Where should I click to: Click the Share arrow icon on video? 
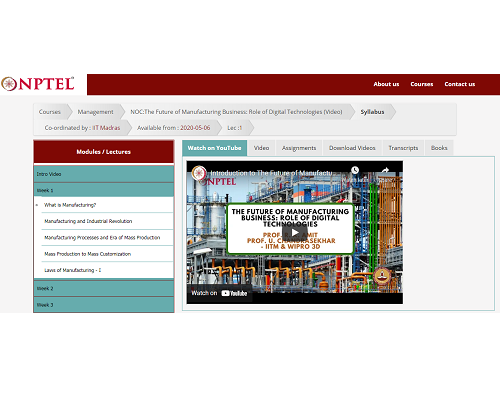385,170
